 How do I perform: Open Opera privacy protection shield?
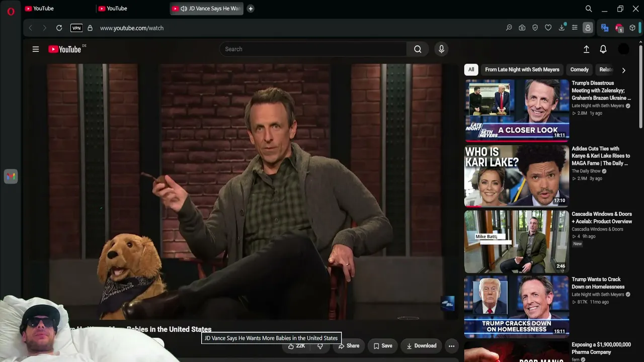pyautogui.click(x=535, y=28)
